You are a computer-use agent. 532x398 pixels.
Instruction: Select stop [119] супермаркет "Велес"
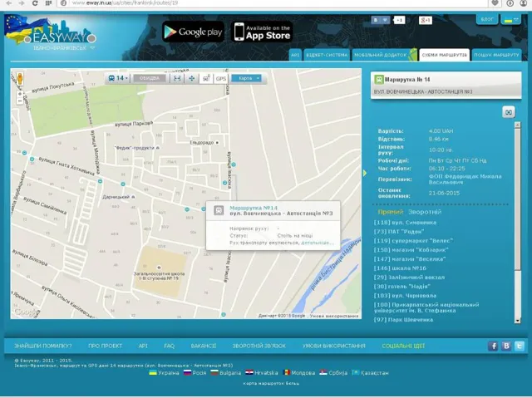(x=413, y=241)
